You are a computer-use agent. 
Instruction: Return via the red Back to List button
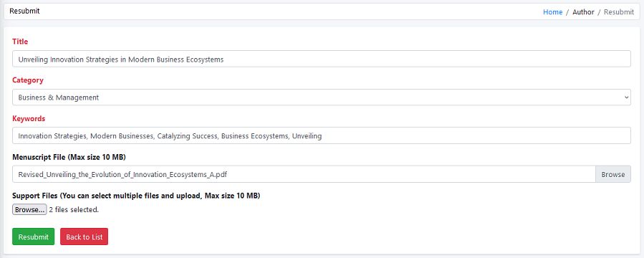point(84,236)
